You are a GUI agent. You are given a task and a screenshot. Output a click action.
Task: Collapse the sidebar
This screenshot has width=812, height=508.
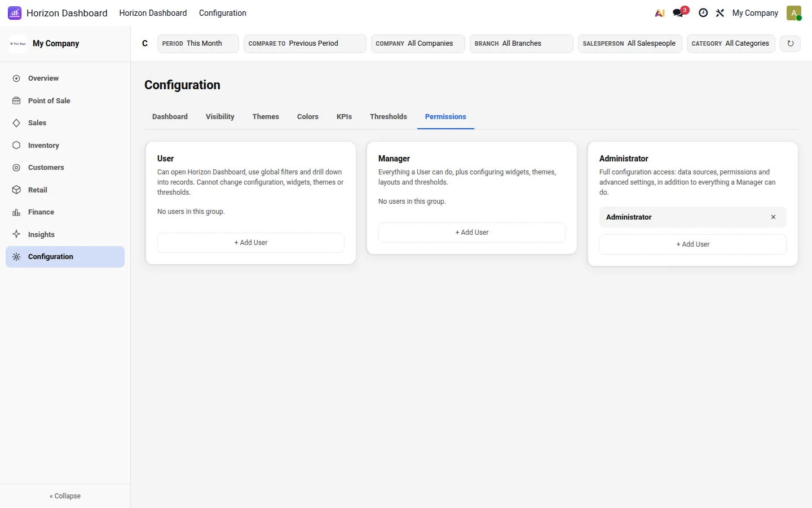click(65, 496)
